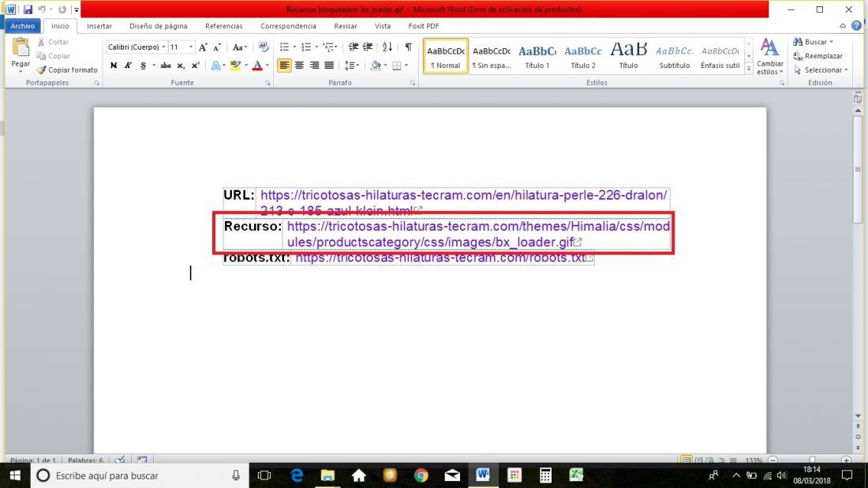
Task: Click the Windows Start button
Action: pyautogui.click(x=15, y=475)
